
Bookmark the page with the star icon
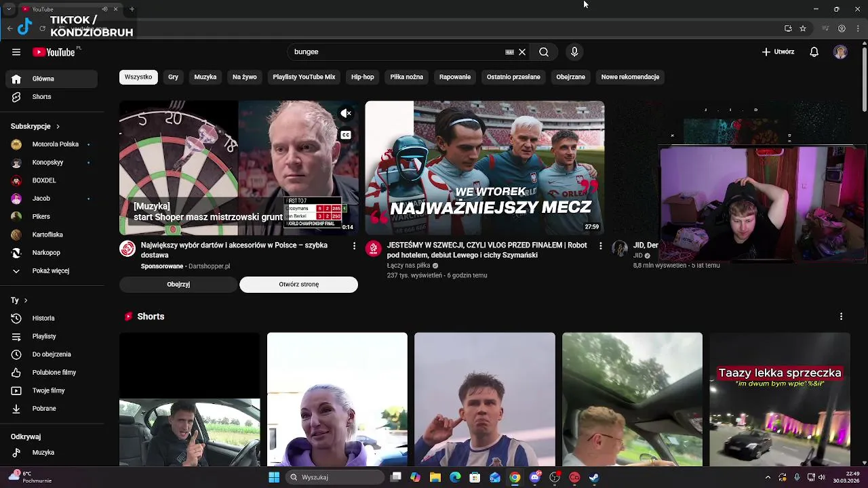[x=803, y=28]
